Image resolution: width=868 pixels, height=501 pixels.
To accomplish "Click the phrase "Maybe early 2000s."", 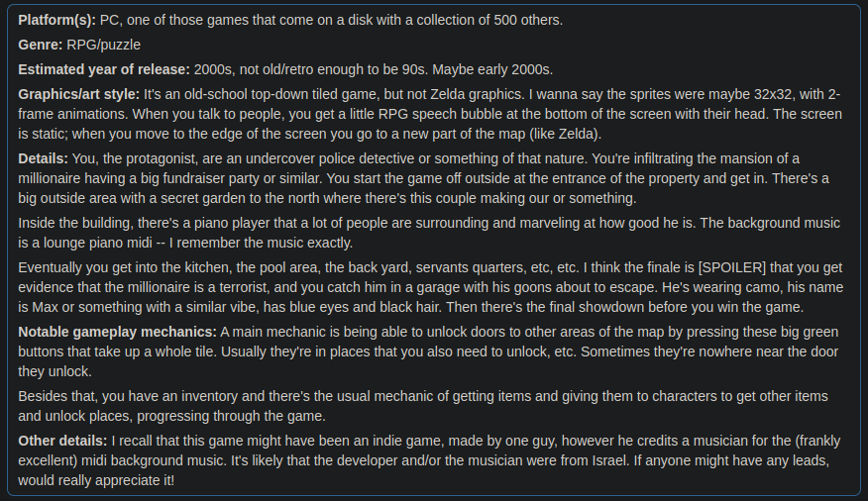I will (492, 69).
